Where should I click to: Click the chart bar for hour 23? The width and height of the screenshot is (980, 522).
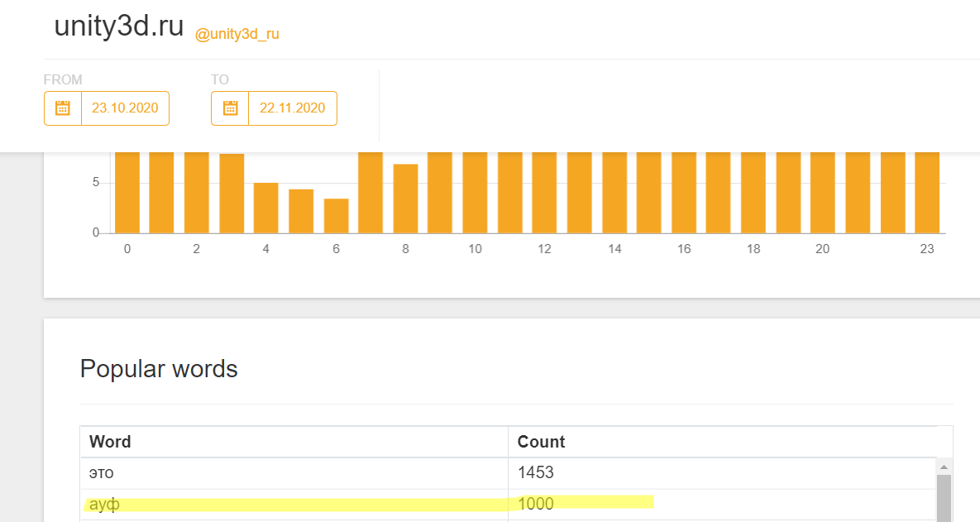927,193
